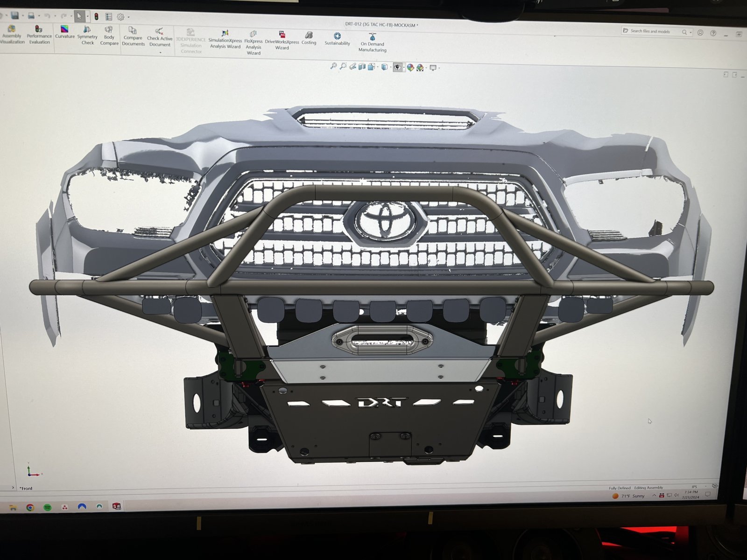
Task: Open the Curvature display tool
Action: point(65,33)
